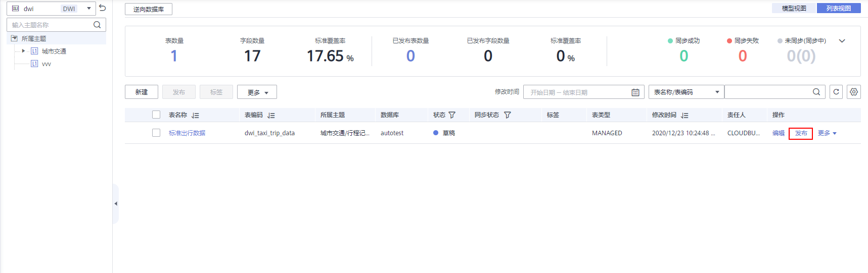Open column settings gear icon
The image size is (868, 273).
pyautogui.click(x=854, y=92)
